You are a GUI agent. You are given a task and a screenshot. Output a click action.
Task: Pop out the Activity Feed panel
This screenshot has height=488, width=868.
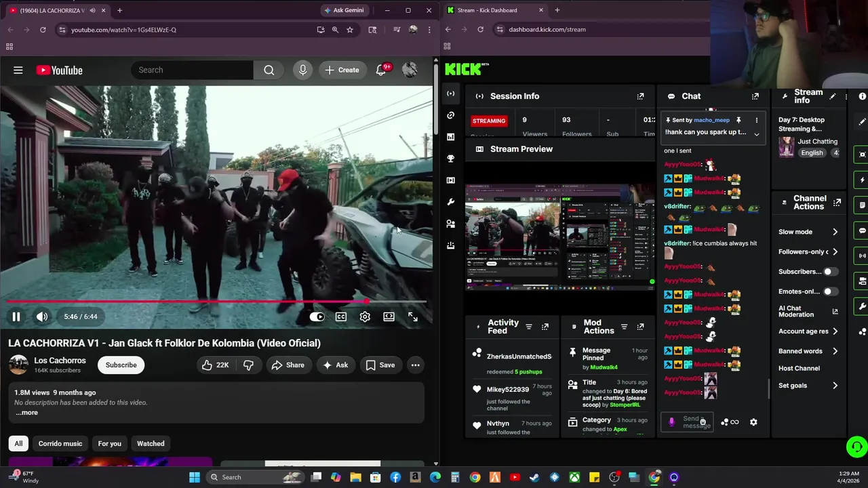coord(545,327)
